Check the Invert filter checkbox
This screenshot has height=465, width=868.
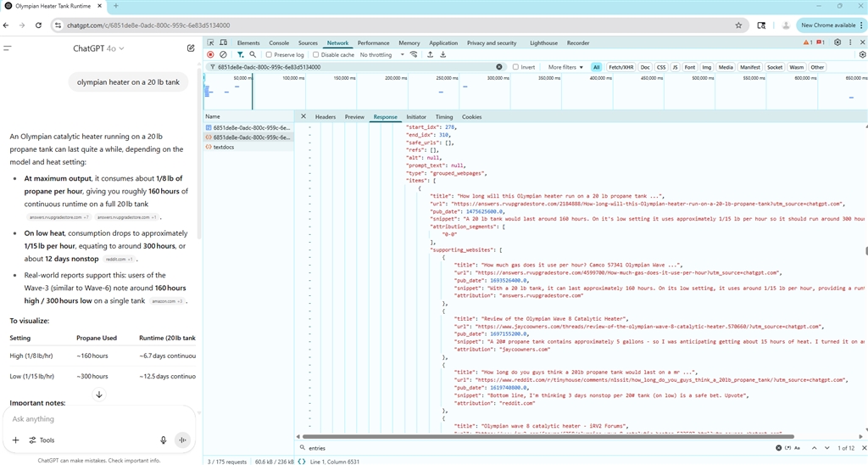pos(515,67)
